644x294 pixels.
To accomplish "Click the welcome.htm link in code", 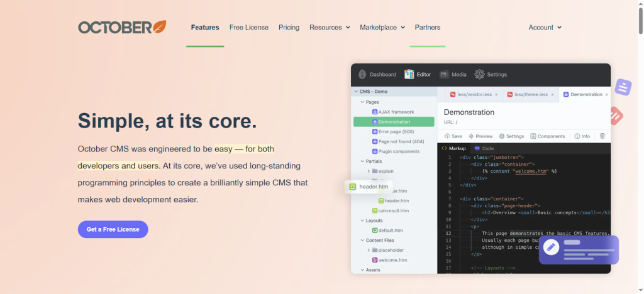I will pos(531,171).
